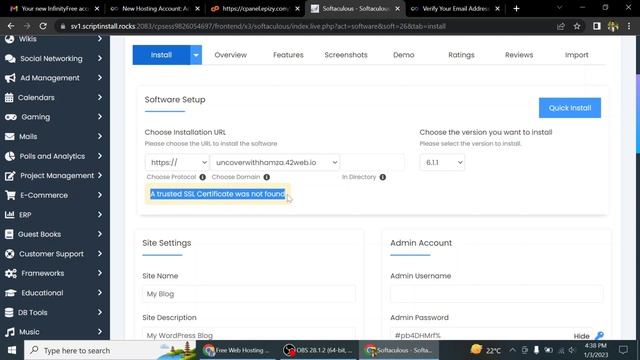
Task: Open Free Web Hosting Chrome taskbar window
Action: 238,350
